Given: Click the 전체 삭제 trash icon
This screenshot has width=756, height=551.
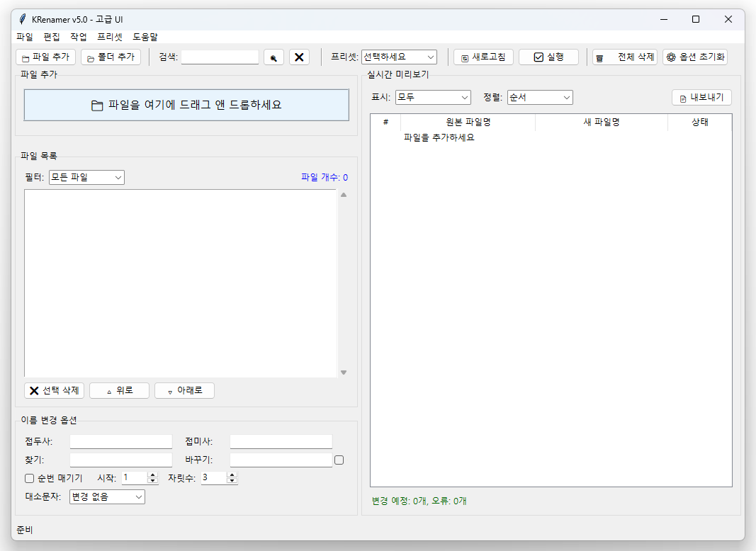Looking at the screenshot, I should click(601, 57).
